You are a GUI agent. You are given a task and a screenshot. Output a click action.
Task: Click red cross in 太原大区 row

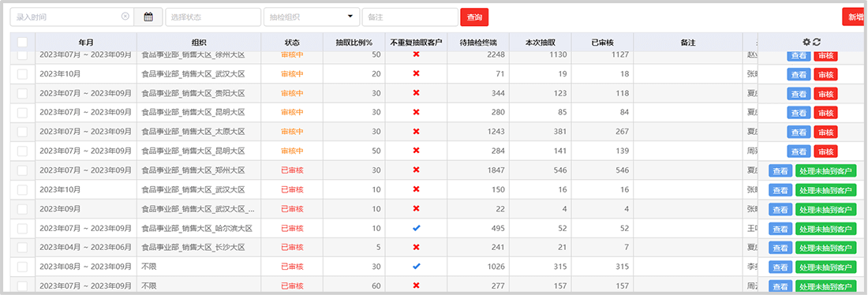[417, 132]
